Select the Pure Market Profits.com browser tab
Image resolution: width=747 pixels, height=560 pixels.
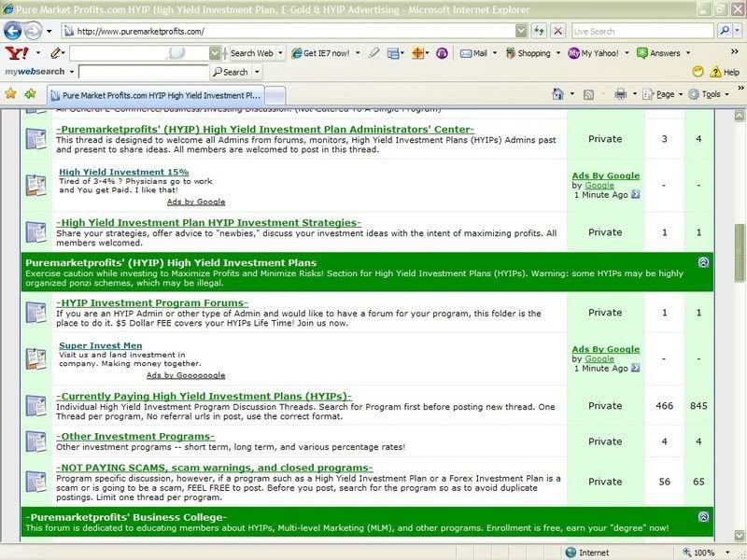tap(156, 95)
